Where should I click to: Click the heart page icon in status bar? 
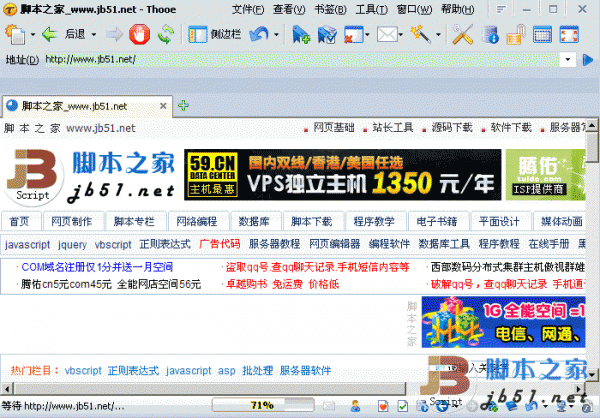click(383, 406)
